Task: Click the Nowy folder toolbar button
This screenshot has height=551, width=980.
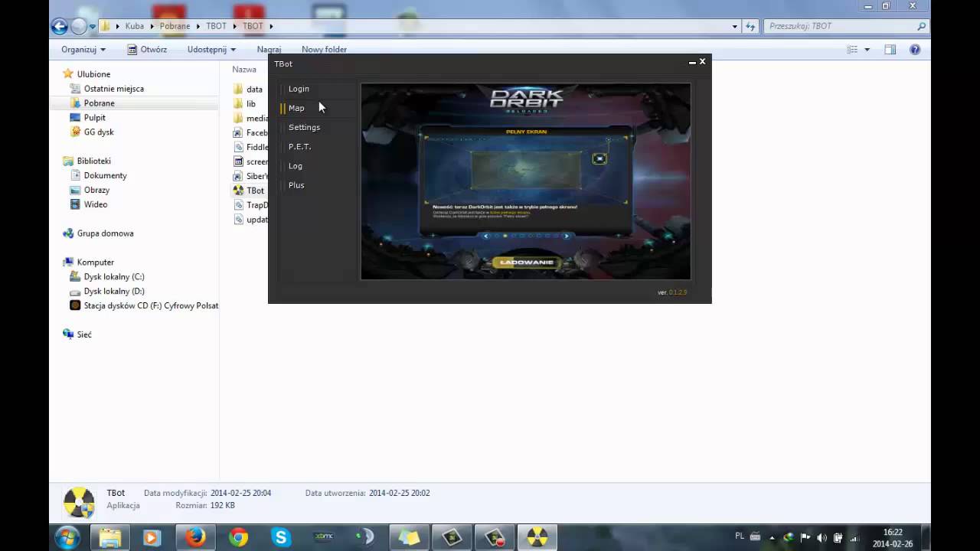Action: pyautogui.click(x=324, y=50)
